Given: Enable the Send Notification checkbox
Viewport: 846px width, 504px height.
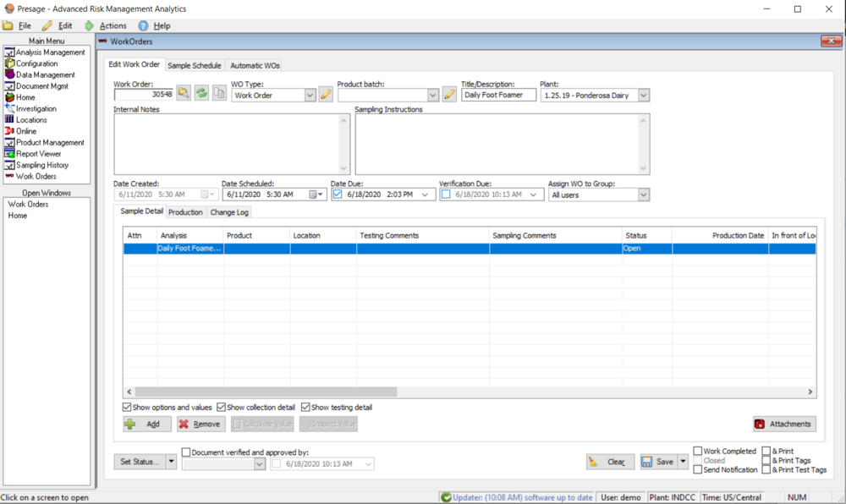Looking at the screenshot, I should [x=698, y=469].
